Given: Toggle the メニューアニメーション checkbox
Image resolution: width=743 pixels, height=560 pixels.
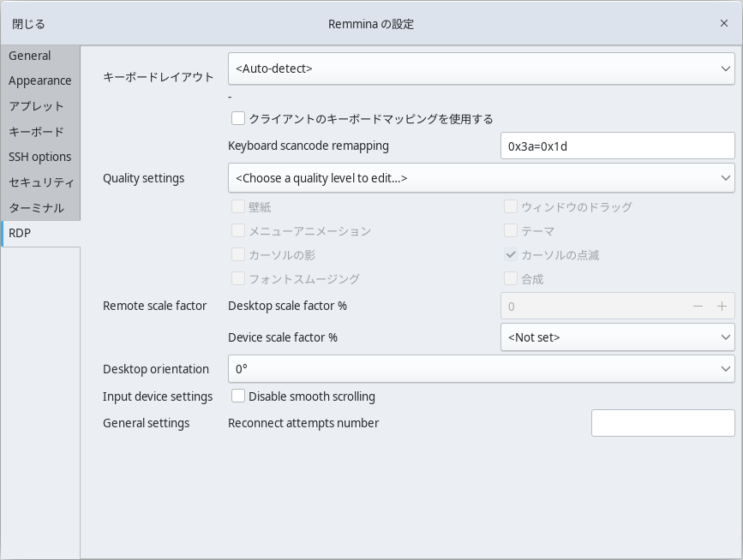Looking at the screenshot, I should point(237,230).
